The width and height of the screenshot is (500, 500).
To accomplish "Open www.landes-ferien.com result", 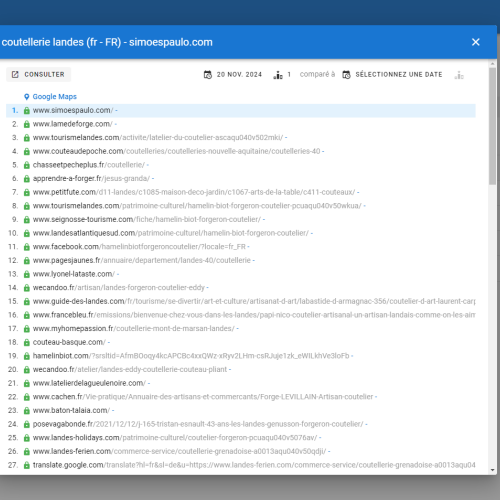I will 179,452.
